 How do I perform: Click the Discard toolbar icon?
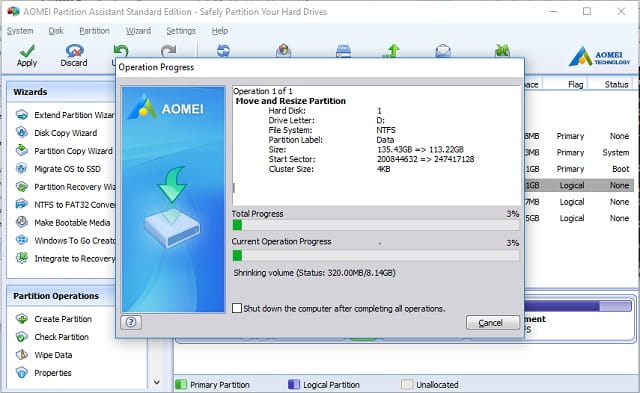[x=74, y=51]
